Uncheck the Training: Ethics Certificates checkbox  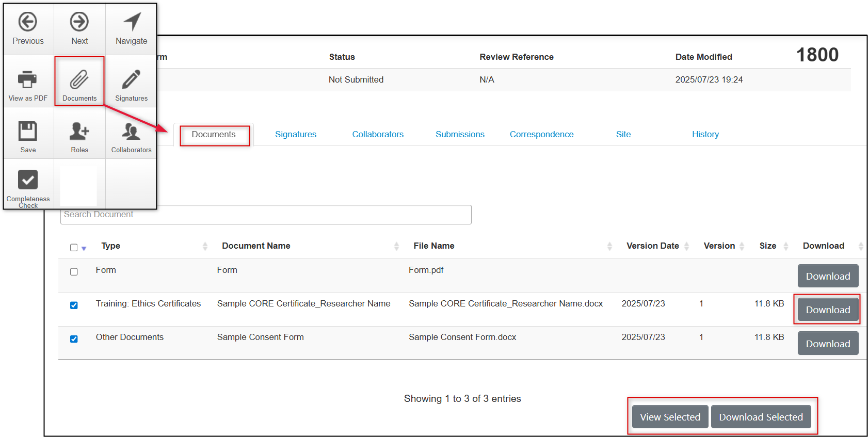tap(74, 305)
